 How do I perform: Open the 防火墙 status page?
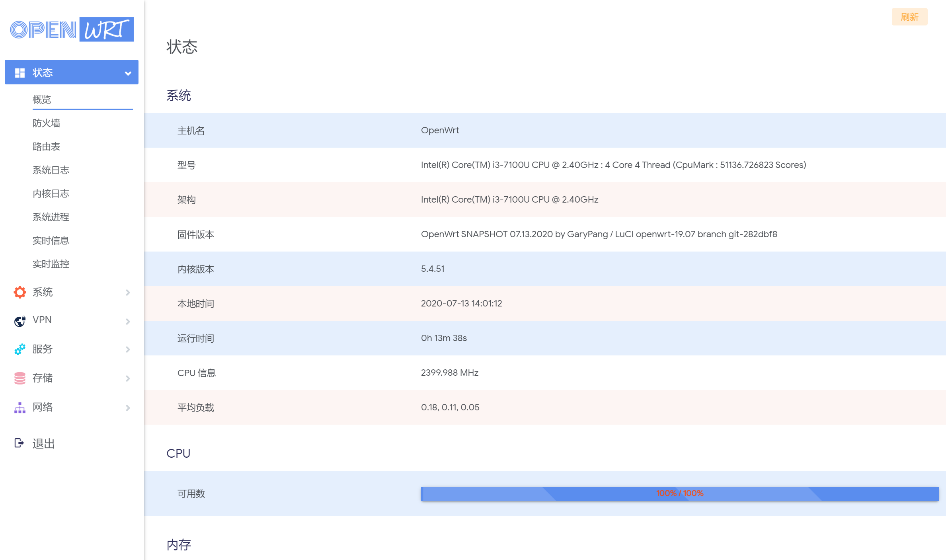coord(46,123)
